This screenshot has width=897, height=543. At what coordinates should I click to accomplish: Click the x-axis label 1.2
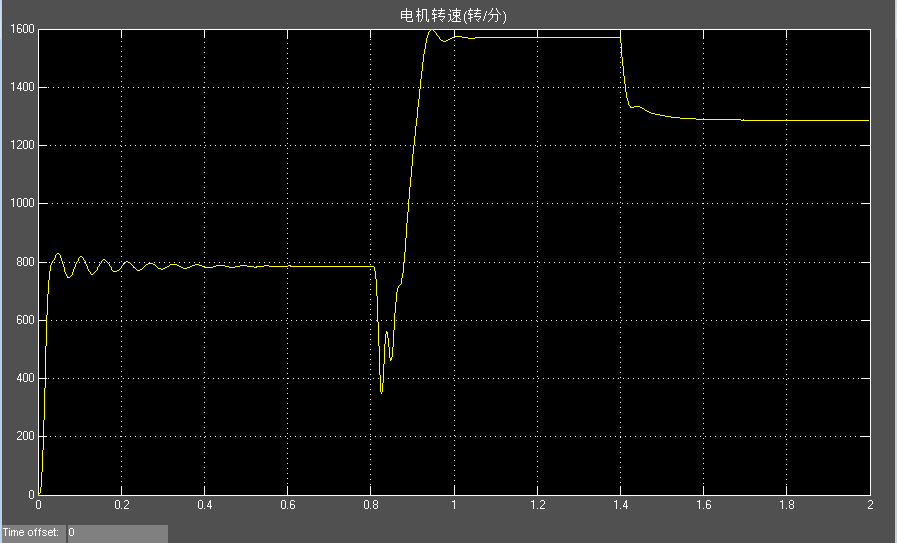click(537, 505)
